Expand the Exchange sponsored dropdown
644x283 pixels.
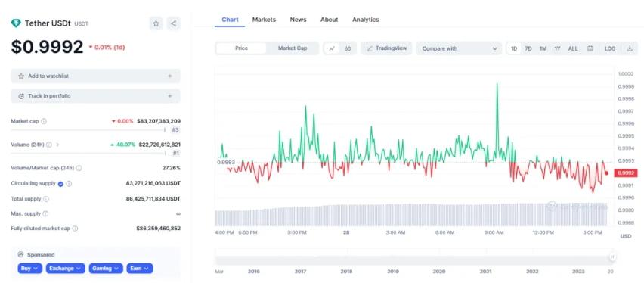66,268
